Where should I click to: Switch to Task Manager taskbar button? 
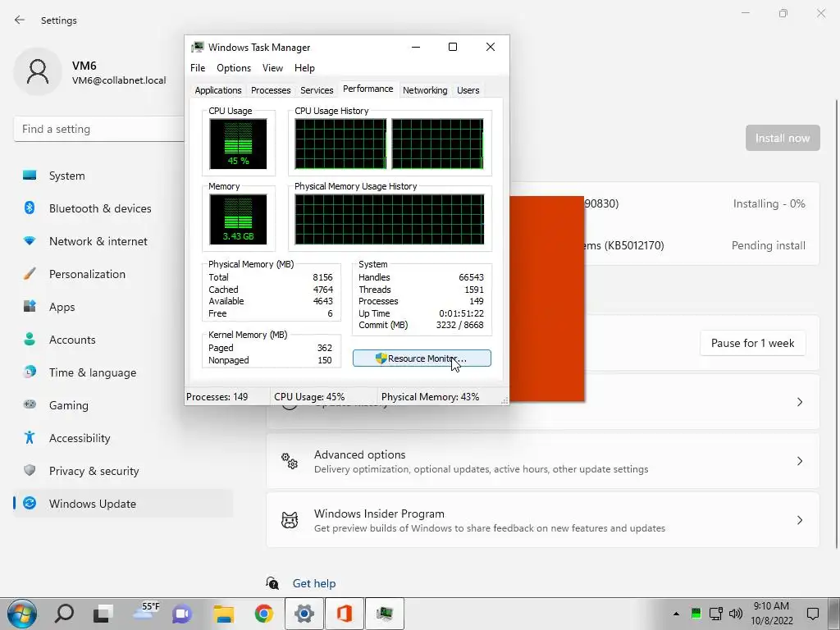click(x=385, y=614)
